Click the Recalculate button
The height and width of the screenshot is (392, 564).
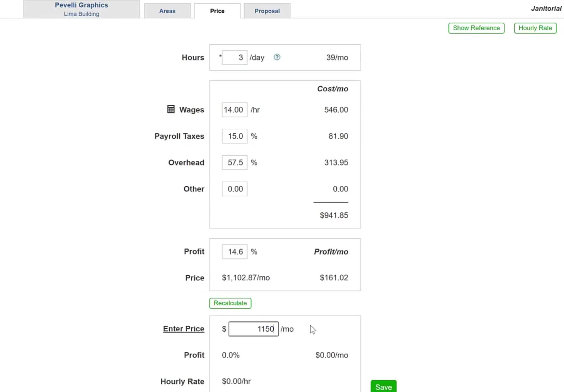[230, 303]
